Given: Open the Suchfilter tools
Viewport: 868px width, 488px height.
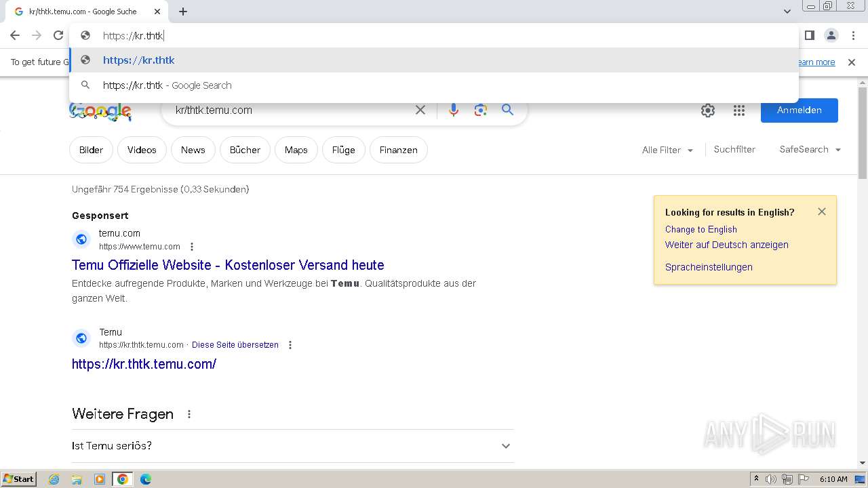Looking at the screenshot, I should click(x=734, y=150).
